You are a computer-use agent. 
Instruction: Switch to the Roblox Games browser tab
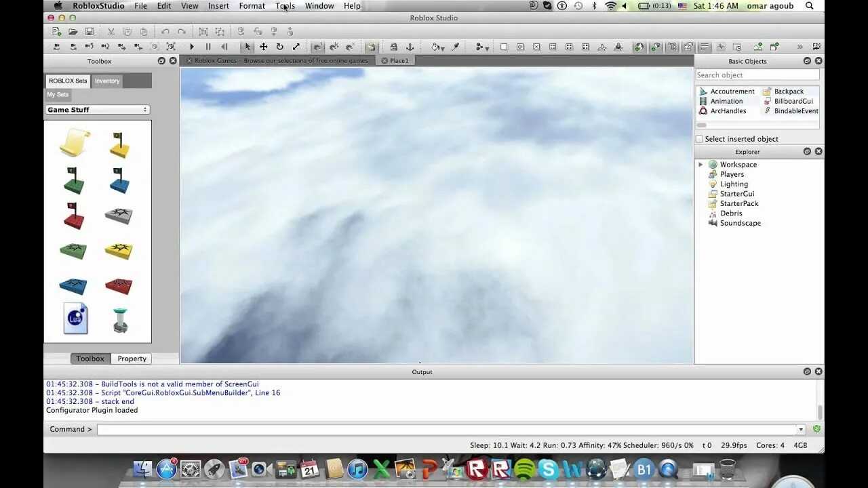[x=281, y=60]
